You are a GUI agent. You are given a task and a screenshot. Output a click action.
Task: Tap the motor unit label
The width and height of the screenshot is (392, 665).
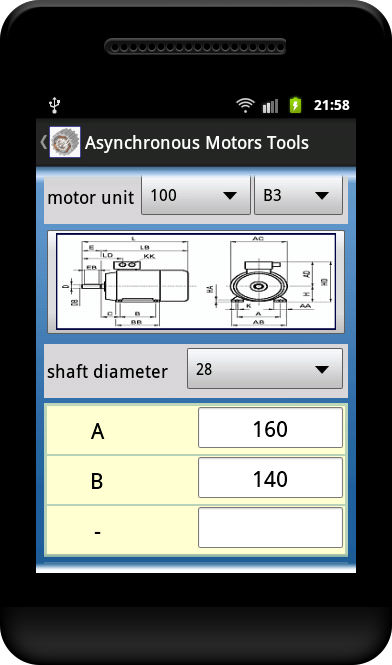point(91,198)
